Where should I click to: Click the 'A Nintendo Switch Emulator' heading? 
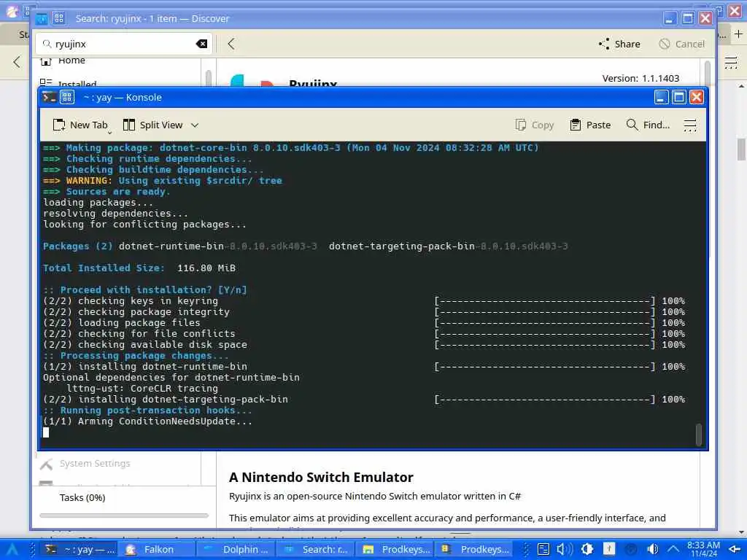321,477
